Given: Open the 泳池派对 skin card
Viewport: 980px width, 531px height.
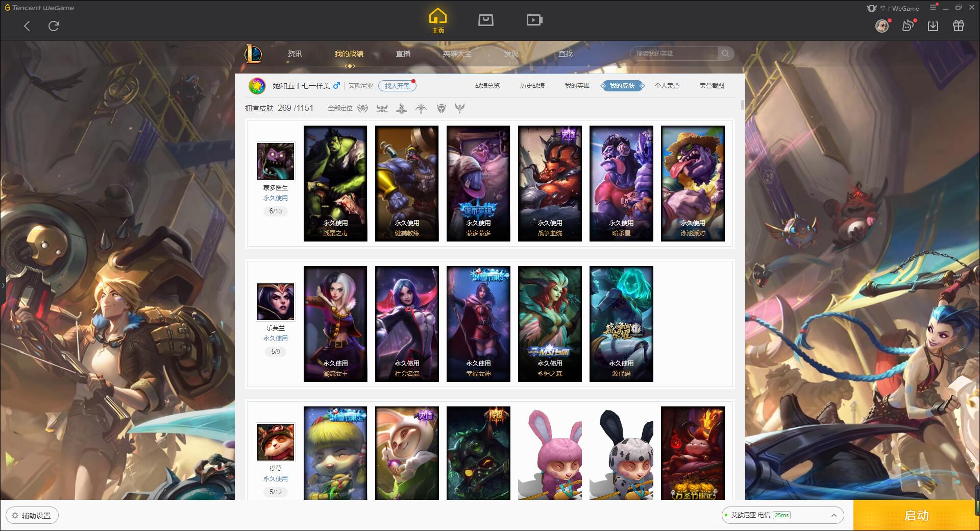Looking at the screenshot, I should [693, 183].
